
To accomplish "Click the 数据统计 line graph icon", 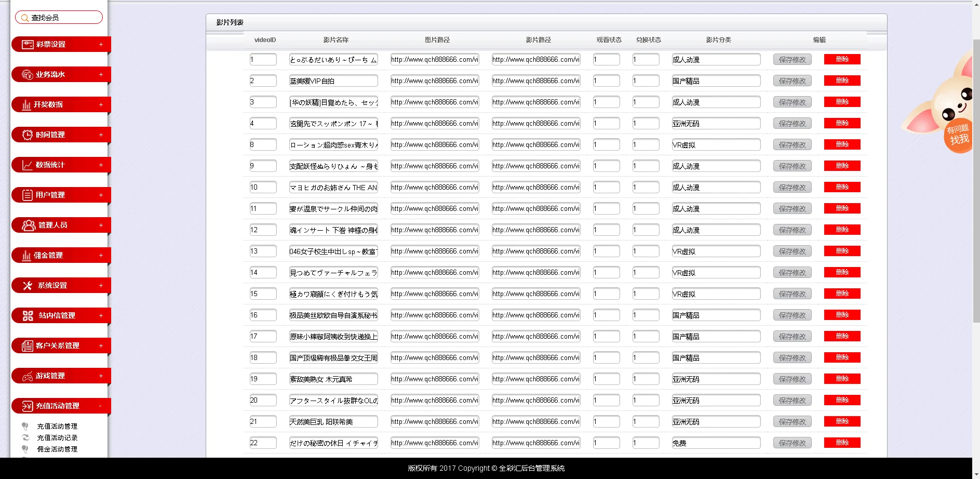I will pyautogui.click(x=28, y=165).
